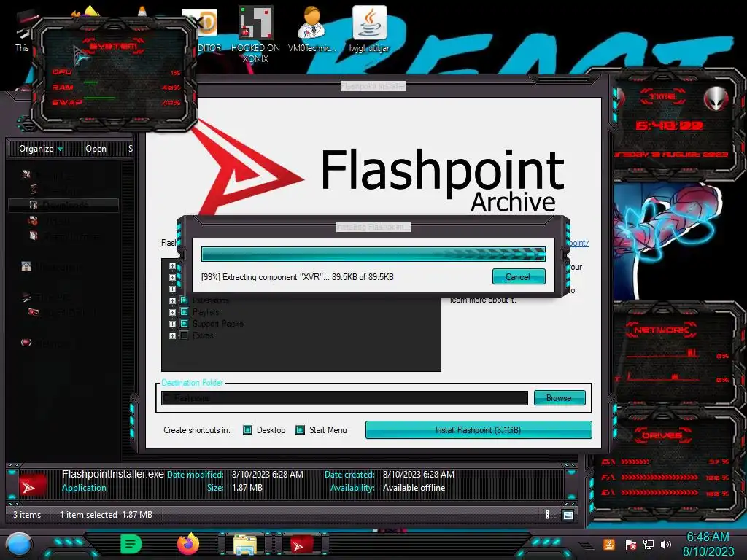Click the E:\ drive row in Drives widget
Viewport: 747px width, 560px height.
665,493
